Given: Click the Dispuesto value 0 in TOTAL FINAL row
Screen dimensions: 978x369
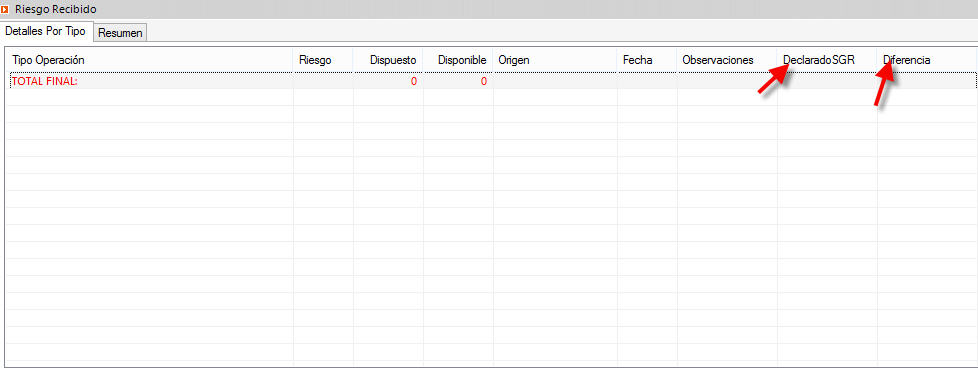Looking at the screenshot, I should tap(414, 81).
